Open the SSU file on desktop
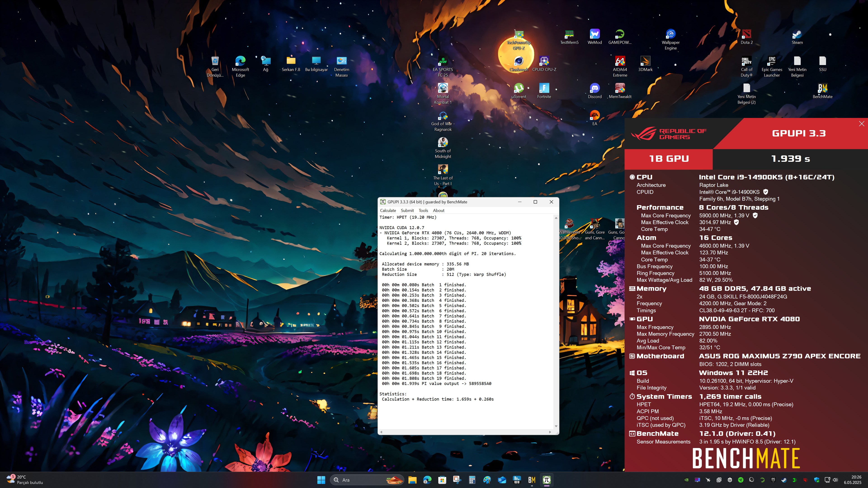The height and width of the screenshot is (488, 868). pyautogui.click(x=822, y=64)
